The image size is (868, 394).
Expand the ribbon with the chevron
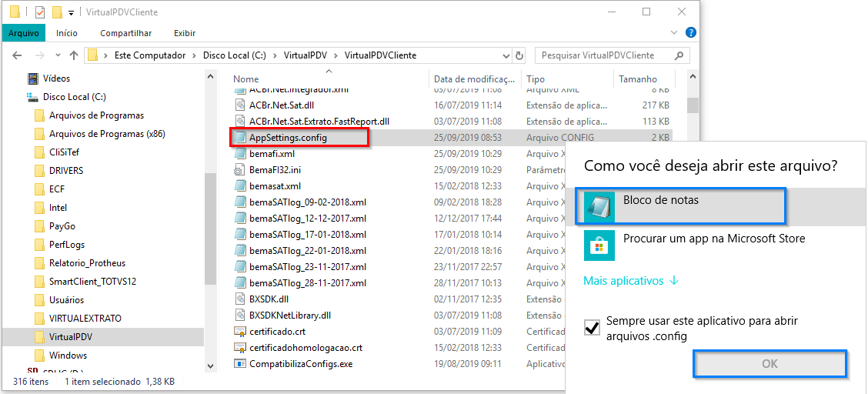pos(673,32)
